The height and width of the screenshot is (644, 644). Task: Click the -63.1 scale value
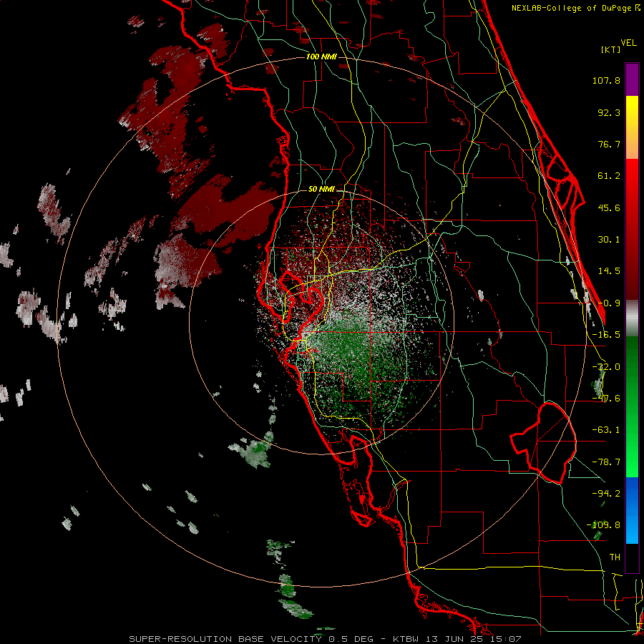click(606, 430)
